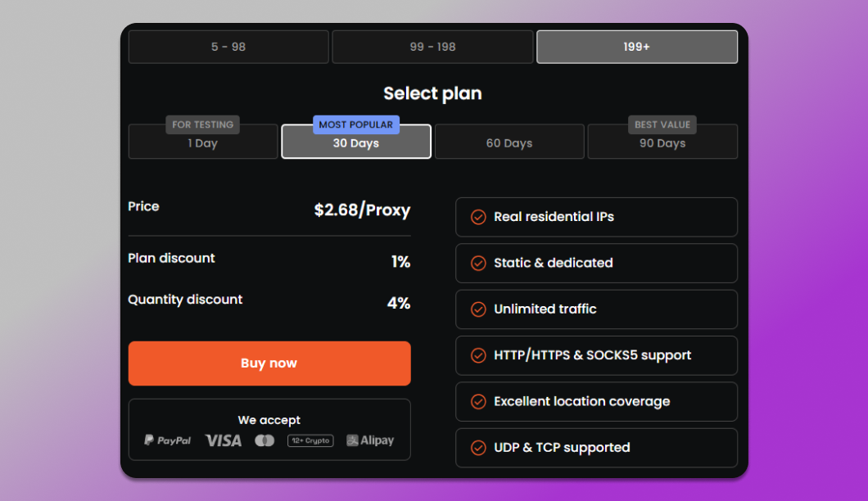Click checkmark icon beside Real residential IPs
The width and height of the screenshot is (868, 501).
[478, 217]
